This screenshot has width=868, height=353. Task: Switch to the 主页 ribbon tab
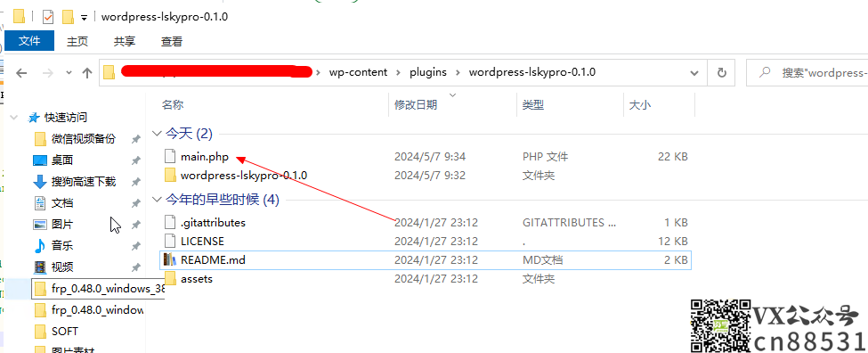point(77,41)
